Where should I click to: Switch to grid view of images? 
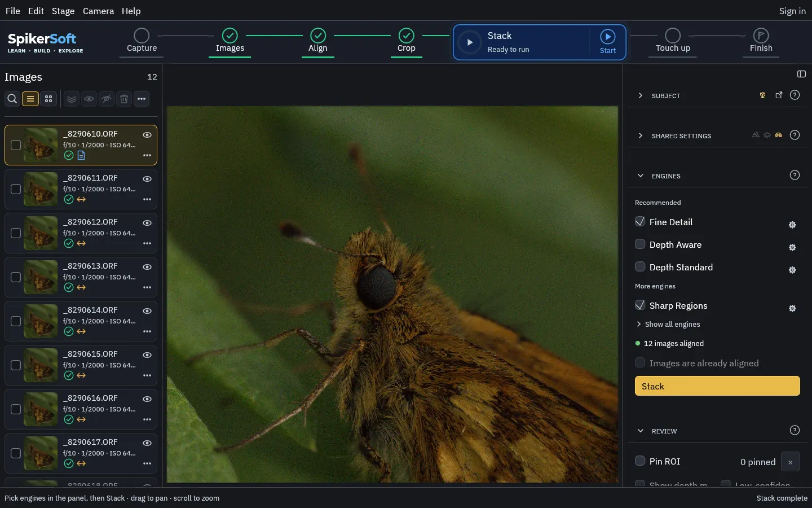[x=48, y=99]
